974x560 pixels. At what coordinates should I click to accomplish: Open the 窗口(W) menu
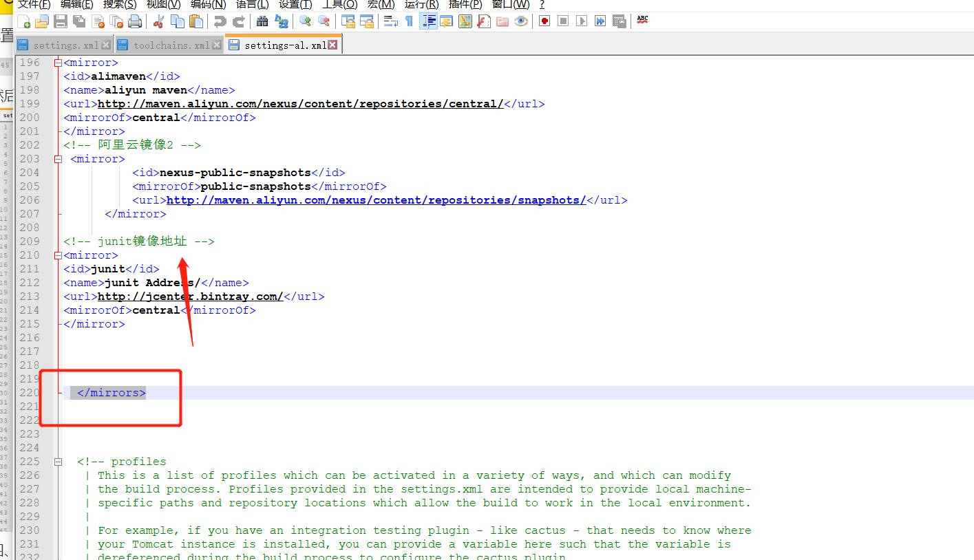(x=510, y=4)
